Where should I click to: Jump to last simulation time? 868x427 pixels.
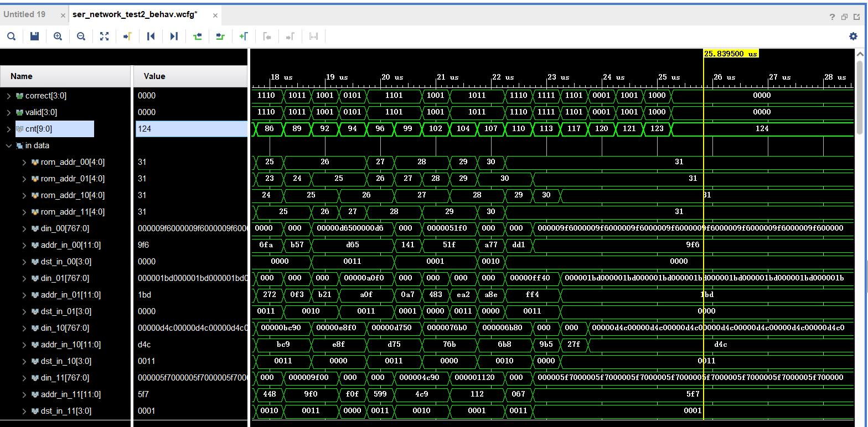(x=174, y=37)
